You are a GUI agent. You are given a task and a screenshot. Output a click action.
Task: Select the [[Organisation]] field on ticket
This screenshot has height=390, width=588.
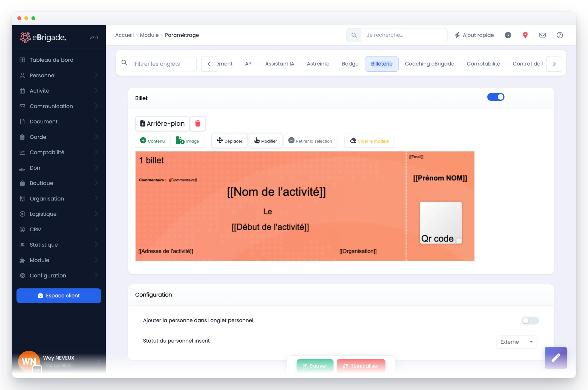pos(358,251)
